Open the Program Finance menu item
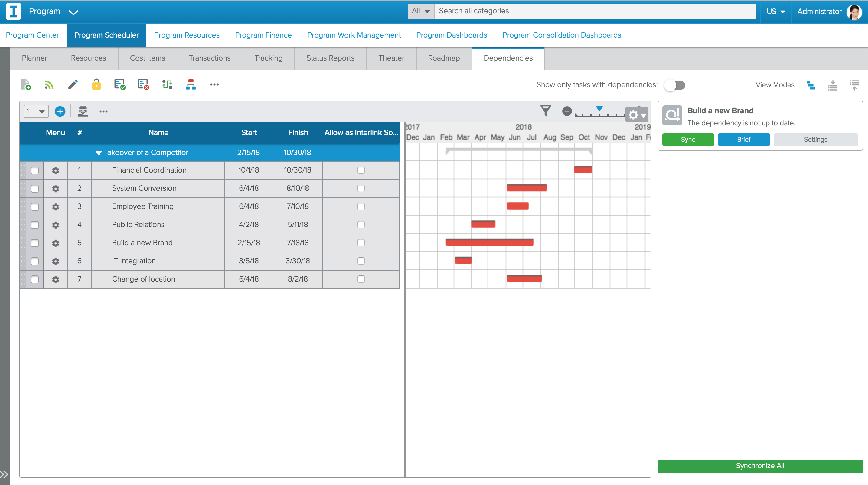 pyautogui.click(x=263, y=35)
